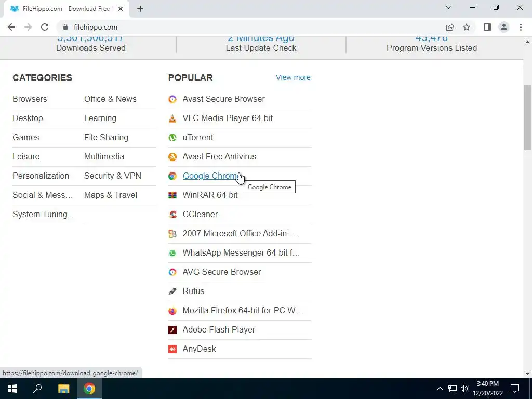Screen dimensions: 532x399
Task: Open the System Tuning category
Action: [44, 215]
